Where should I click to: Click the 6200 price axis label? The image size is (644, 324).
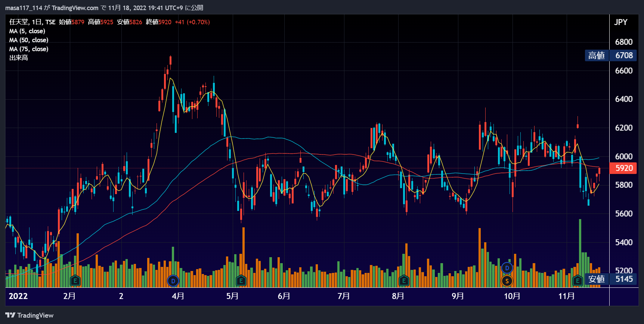click(x=624, y=128)
